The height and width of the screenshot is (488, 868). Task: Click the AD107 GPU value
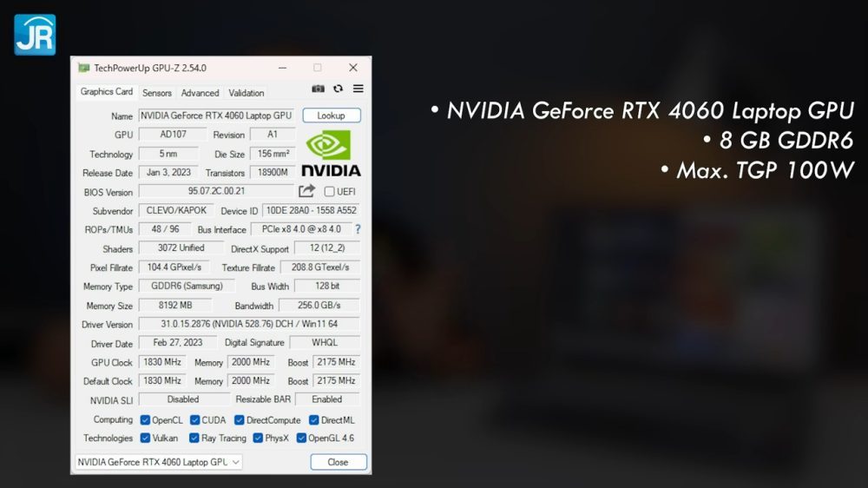click(x=173, y=135)
